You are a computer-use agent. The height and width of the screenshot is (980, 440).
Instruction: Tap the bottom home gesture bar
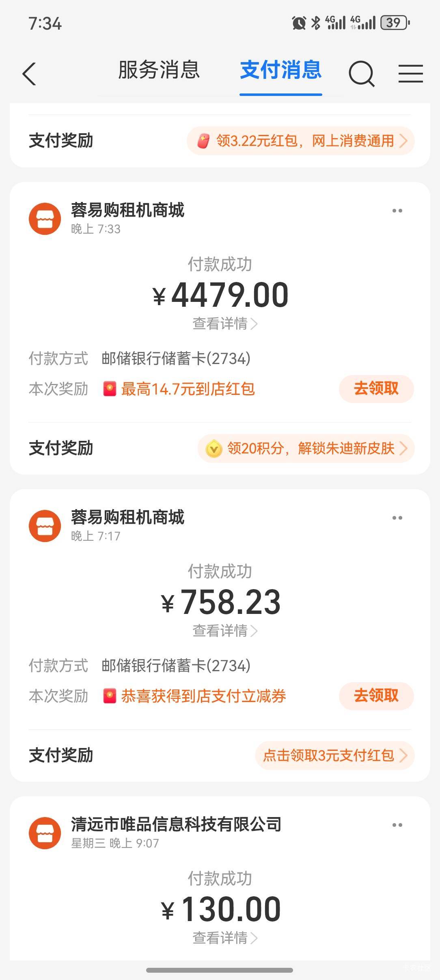click(220, 970)
